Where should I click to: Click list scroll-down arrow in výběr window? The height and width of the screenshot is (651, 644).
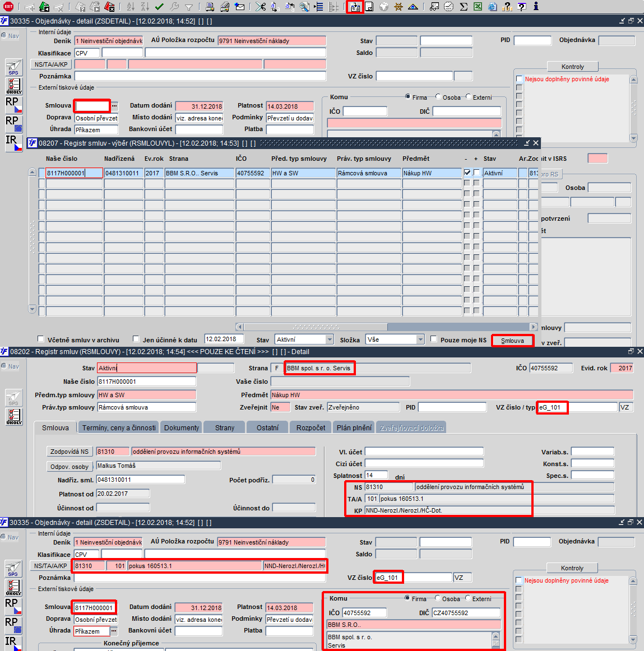[33, 309]
